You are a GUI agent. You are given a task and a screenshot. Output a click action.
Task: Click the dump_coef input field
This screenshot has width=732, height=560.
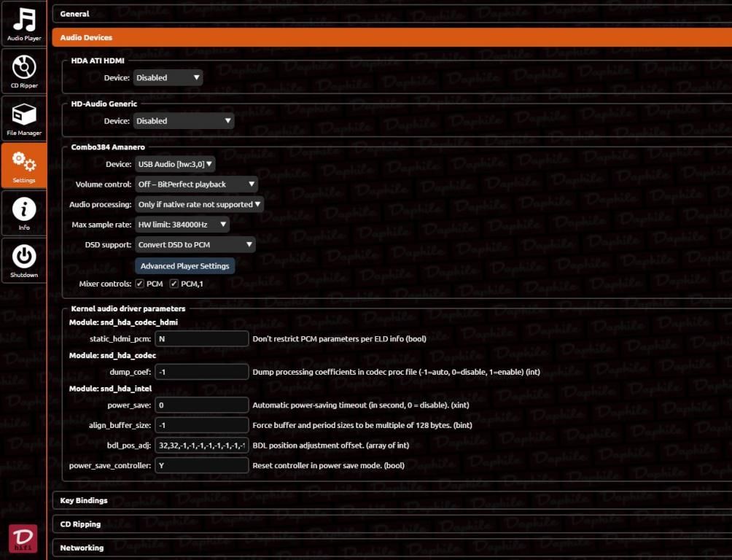click(202, 372)
